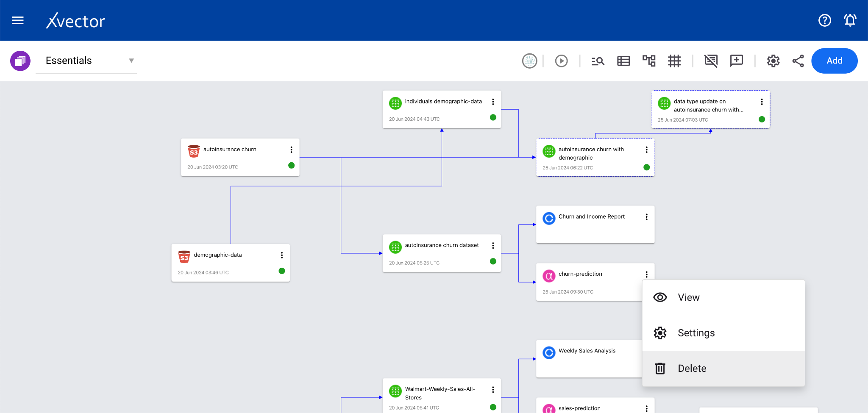Screen dimensions: 868x413
Task: Click green status dot on autoinsurance churn with demographic
Action: [646, 167]
